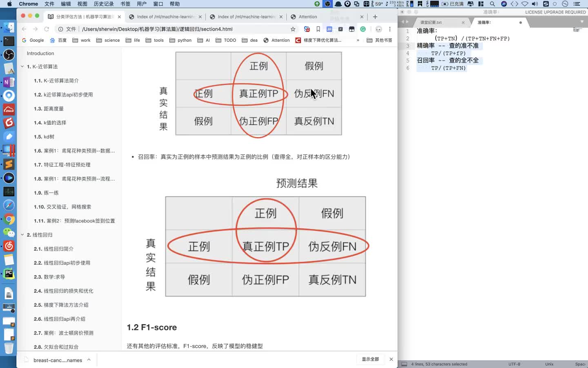The width and height of the screenshot is (588, 368).
Task: Click the Grammarly extension icon
Action: click(363, 29)
